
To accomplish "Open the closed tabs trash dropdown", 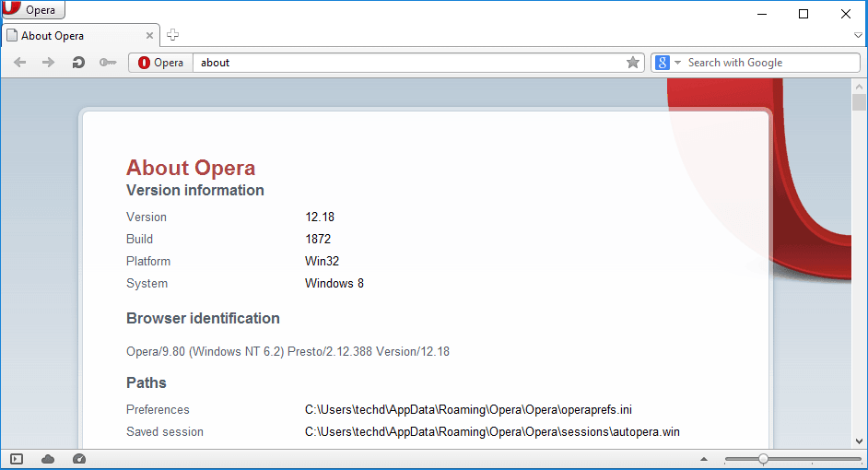I will pyautogui.click(x=858, y=35).
